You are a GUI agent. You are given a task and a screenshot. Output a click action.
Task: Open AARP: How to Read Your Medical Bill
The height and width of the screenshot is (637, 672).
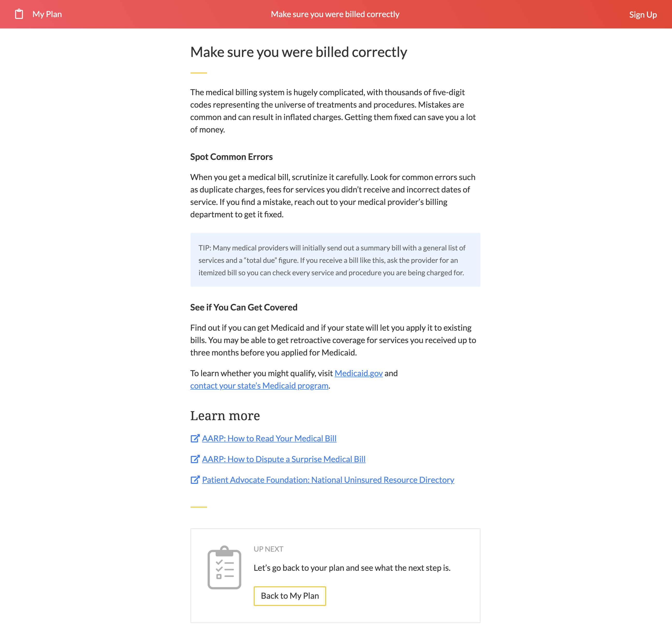click(x=269, y=438)
